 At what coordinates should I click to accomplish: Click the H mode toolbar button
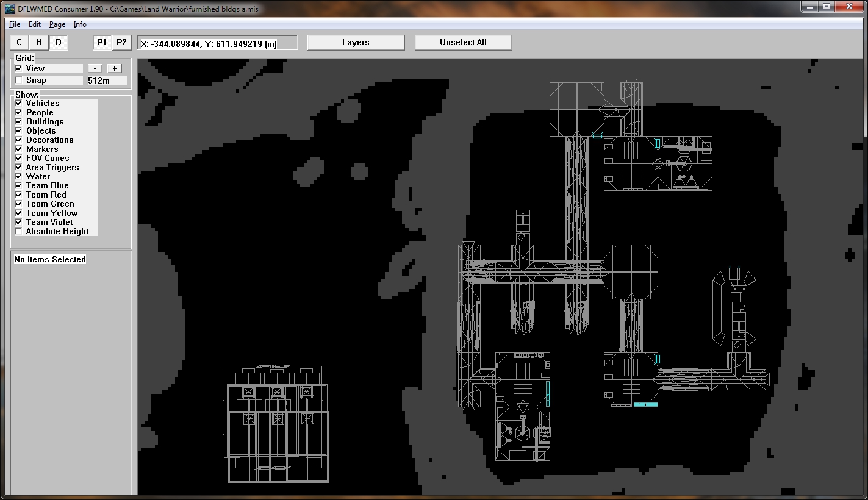click(39, 42)
